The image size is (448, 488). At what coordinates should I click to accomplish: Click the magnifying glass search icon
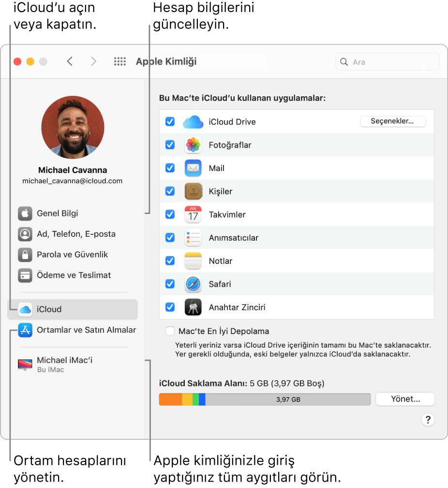[344, 62]
